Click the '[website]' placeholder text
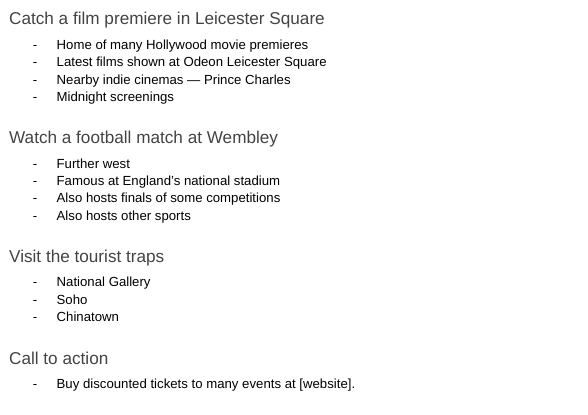This screenshot has height=415, width=588. (x=326, y=384)
